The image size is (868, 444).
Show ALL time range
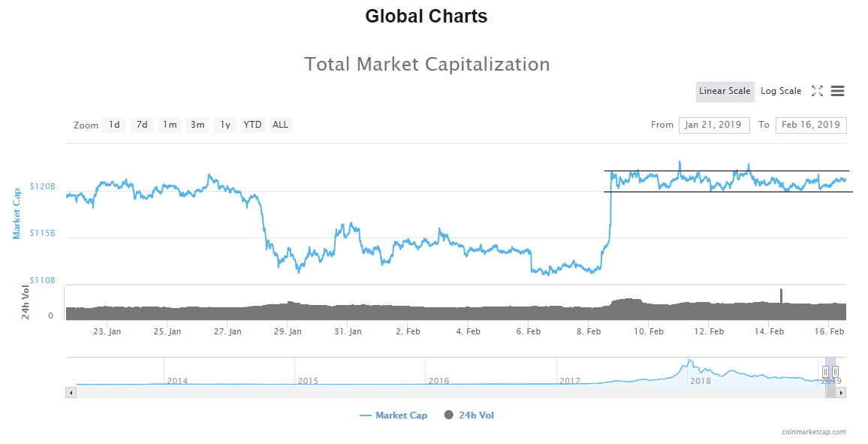pos(280,125)
